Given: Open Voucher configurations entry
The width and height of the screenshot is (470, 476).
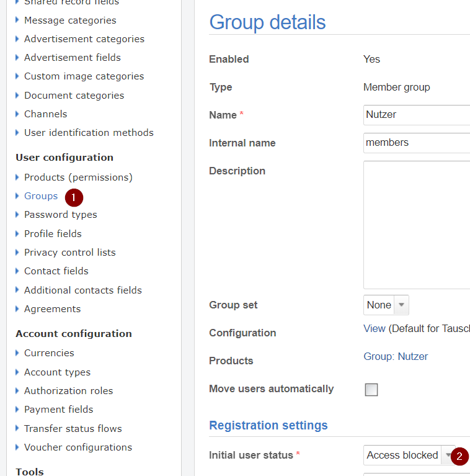Looking at the screenshot, I should 78,447.
